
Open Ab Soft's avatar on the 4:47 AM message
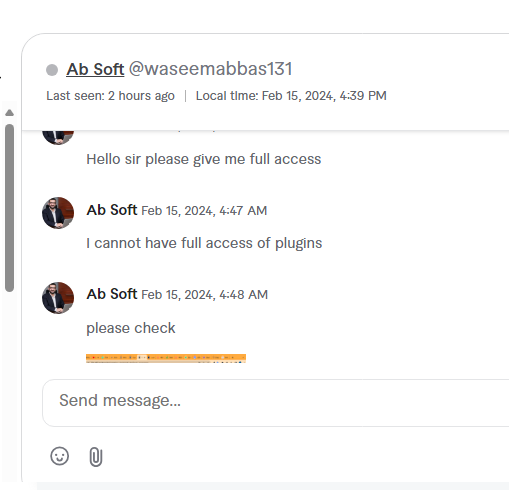tap(58, 213)
